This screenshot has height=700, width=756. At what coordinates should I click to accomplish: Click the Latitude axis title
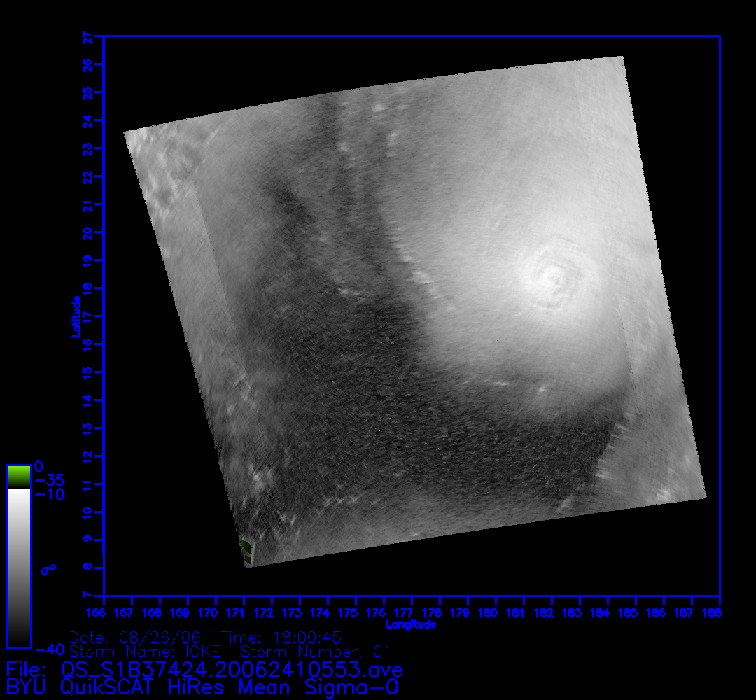pyautogui.click(x=76, y=316)
